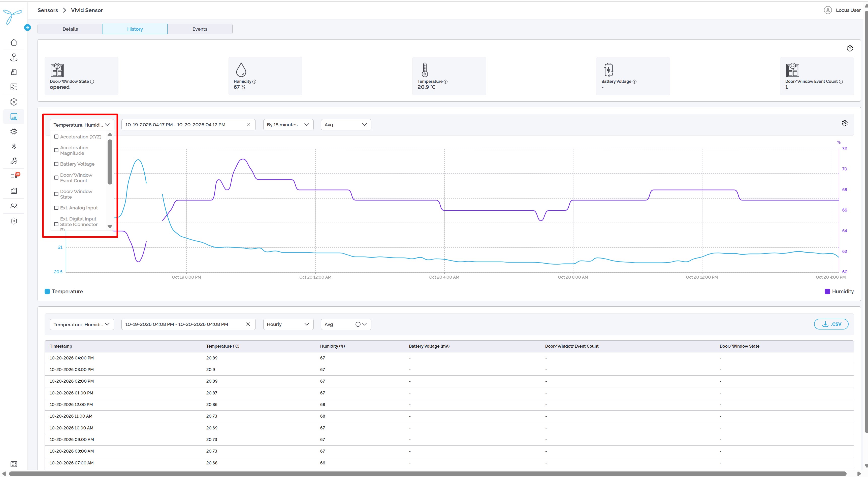Toggle Temperature series in chart legend
Image resolution: width=868 pixels, height=477 pixels.
click(x=64, y=291)
